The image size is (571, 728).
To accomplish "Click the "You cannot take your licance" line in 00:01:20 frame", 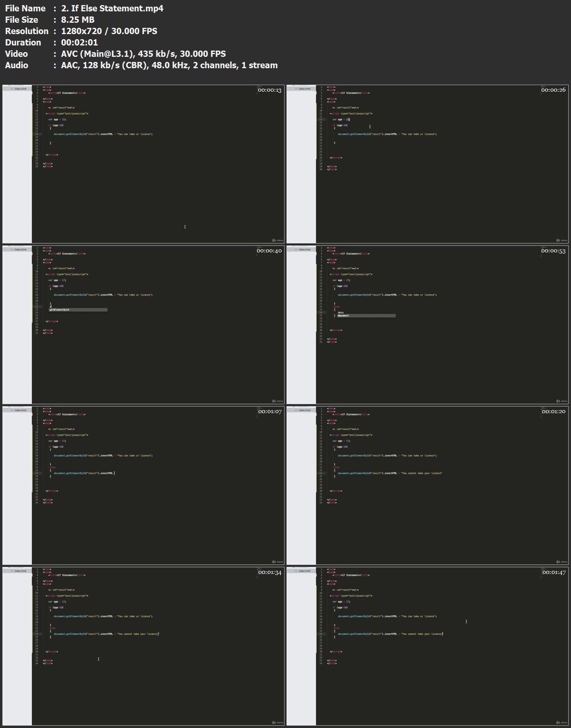I will point(390,473).
